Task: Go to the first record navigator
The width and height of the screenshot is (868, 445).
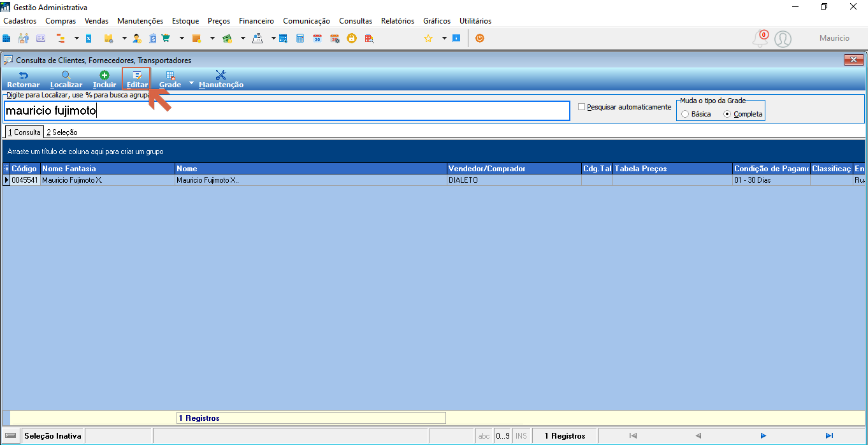Action: 633,436
